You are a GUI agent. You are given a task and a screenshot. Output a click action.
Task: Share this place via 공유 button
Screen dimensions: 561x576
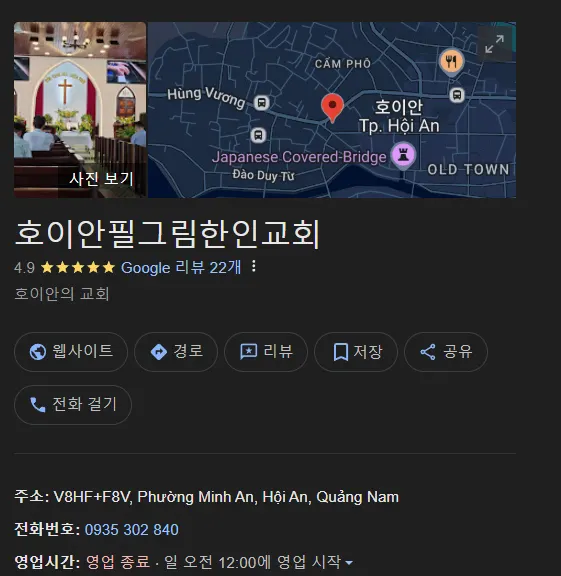(446, 352)
